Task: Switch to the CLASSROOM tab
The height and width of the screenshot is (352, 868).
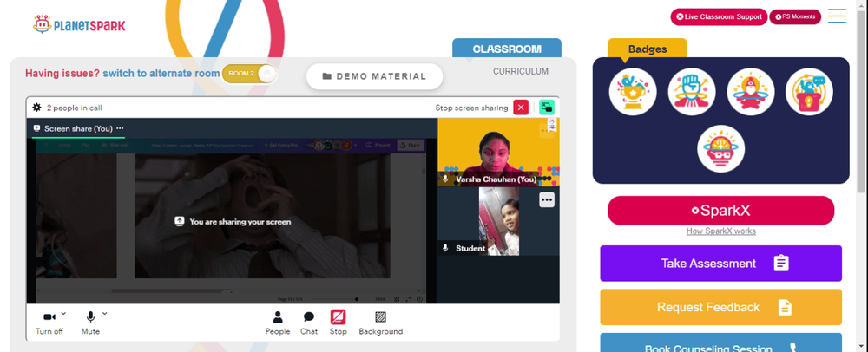Action: (507, 49)
